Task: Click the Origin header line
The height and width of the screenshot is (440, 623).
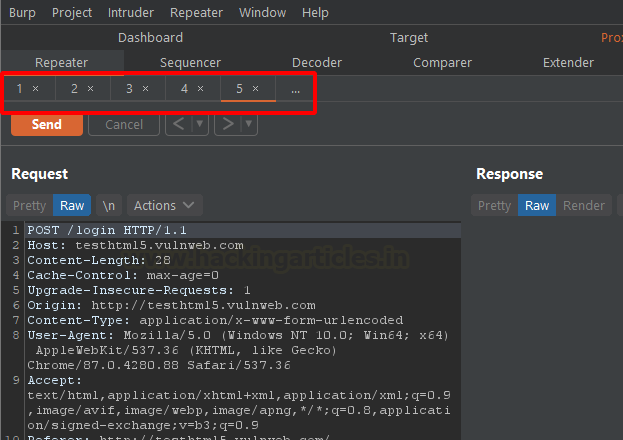Action: 171,305
